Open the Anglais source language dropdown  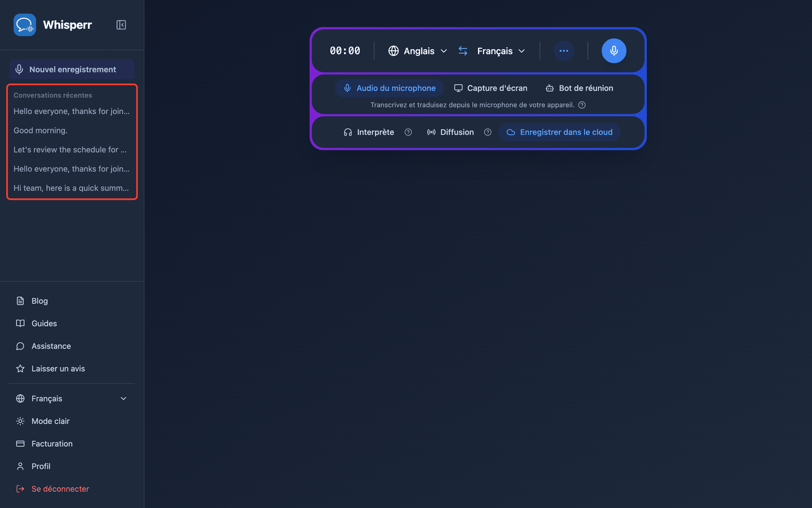point(418,51)
